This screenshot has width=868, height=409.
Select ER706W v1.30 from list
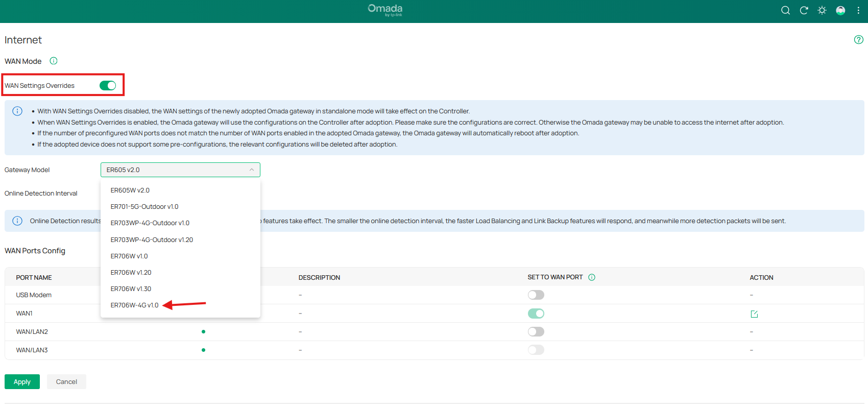(x=181, y=289)
